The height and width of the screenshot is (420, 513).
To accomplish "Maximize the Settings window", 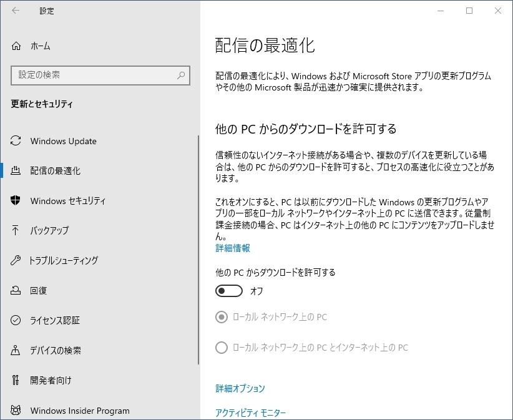I will [469, 11].
